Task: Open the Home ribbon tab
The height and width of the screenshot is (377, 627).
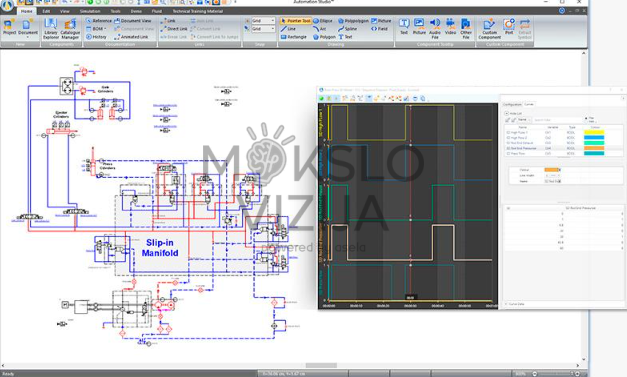Action: point(26,11)
